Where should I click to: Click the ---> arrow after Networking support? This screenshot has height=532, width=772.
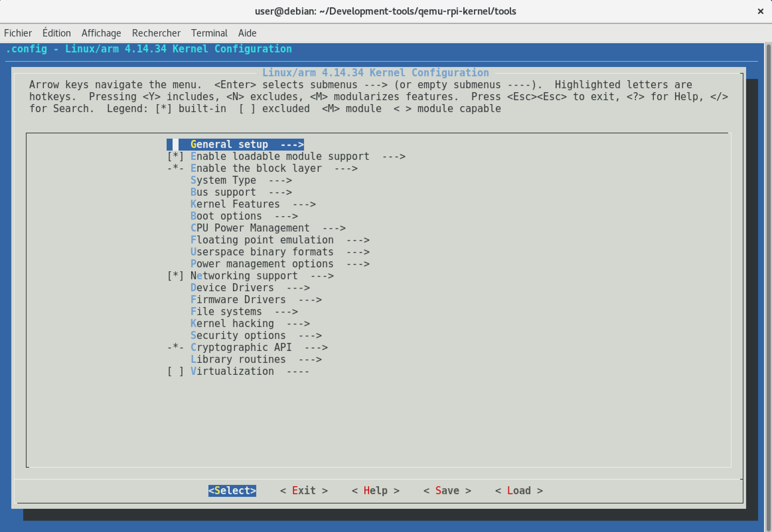[322, 276]
